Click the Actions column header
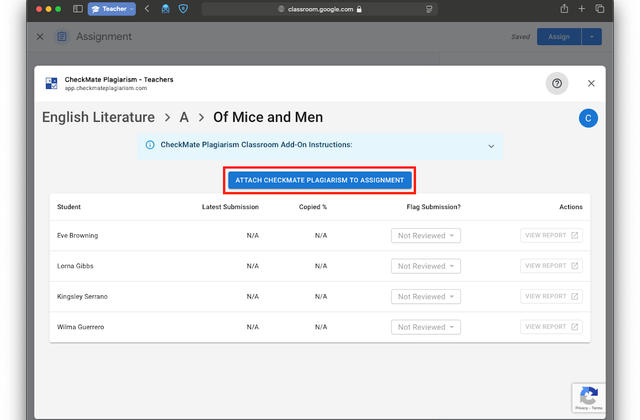Viewport: 640px width, 420px height. point(571,207)
